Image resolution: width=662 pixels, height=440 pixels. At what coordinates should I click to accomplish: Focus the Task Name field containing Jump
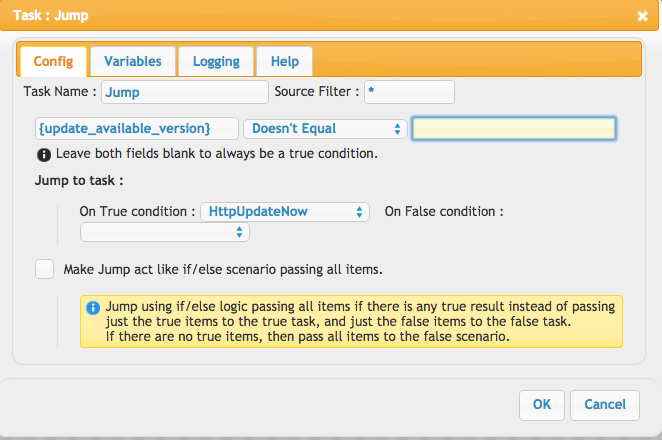pyautogui.click(x=185, y=92)
